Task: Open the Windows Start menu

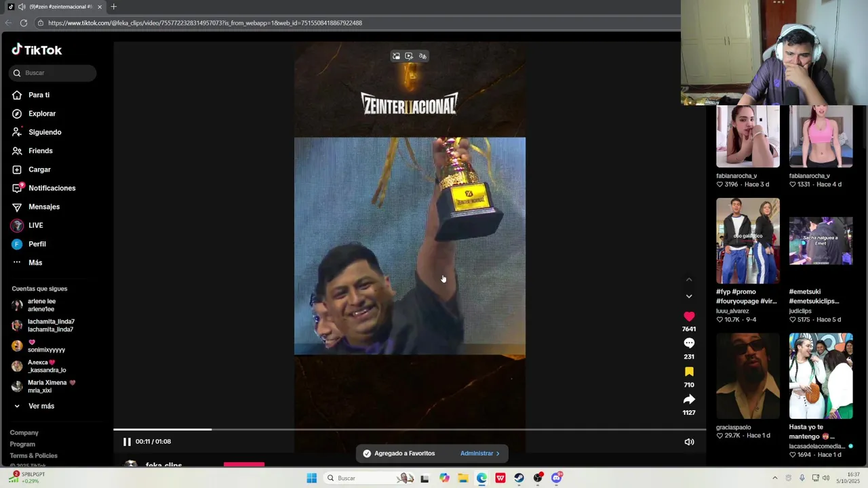Action: click(311, 479)
